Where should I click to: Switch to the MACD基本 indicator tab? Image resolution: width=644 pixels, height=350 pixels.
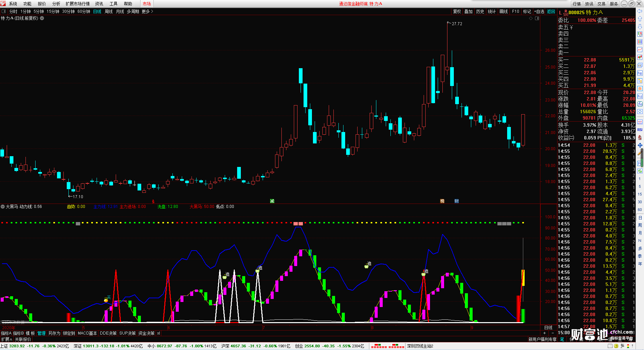coord(87,333)
